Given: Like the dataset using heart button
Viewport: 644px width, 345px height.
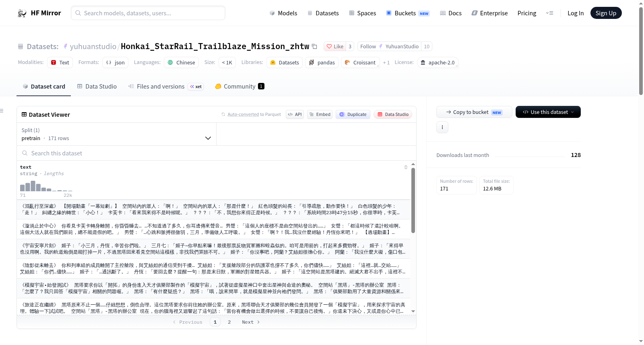Looking at the screenshot, I should pyautogui.click(x=335, y=46).
